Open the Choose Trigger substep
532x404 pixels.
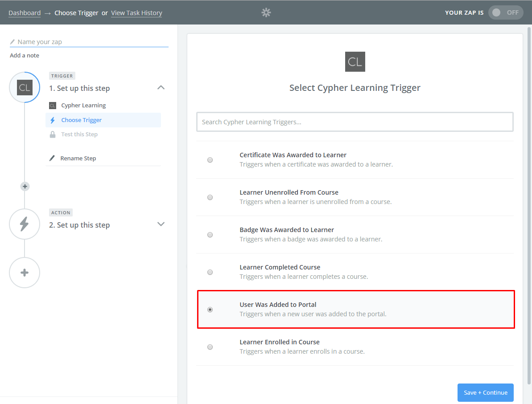[x=103, y=120]
